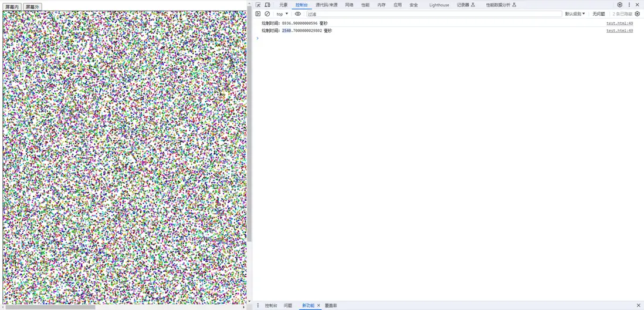Switch to the 网络 tab
The height and width of the screenshot is (310, 644).
[349, 5]
